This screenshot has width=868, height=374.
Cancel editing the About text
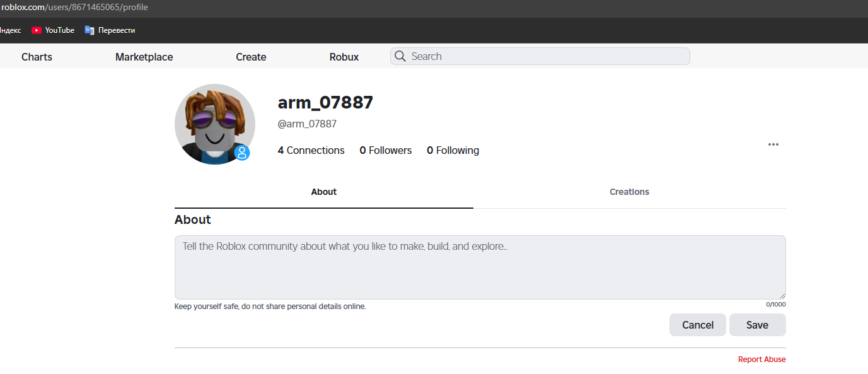[x=698, y=325]
